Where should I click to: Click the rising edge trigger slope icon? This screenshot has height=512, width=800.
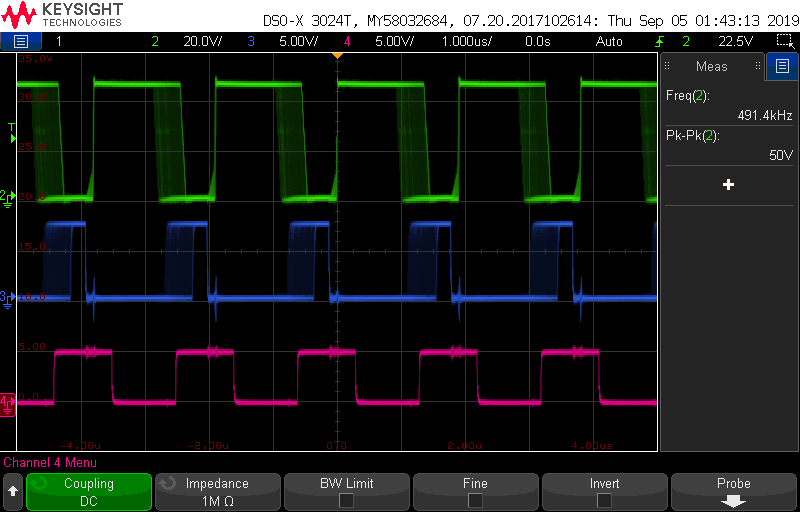click(661, 41)
